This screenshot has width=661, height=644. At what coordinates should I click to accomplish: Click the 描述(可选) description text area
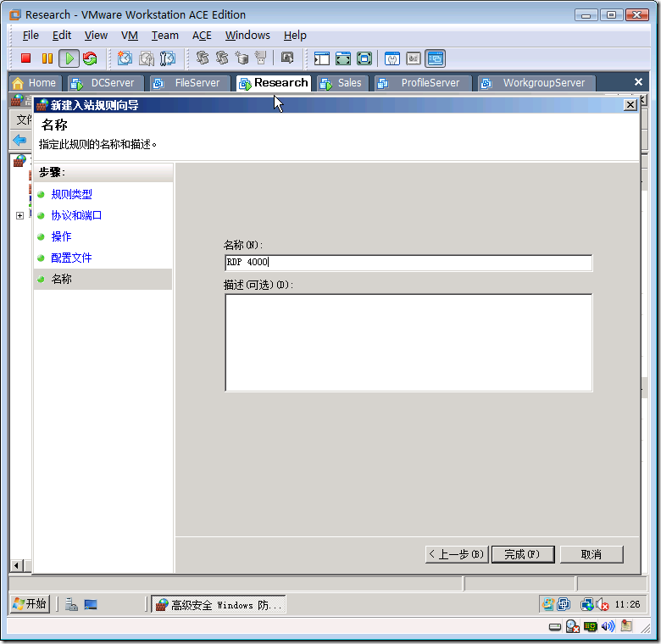coord(408,342)
